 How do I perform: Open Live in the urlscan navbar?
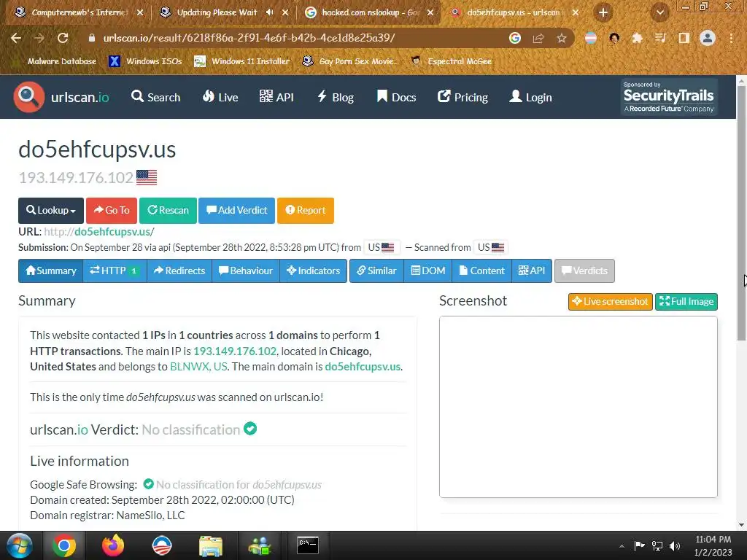220,97
